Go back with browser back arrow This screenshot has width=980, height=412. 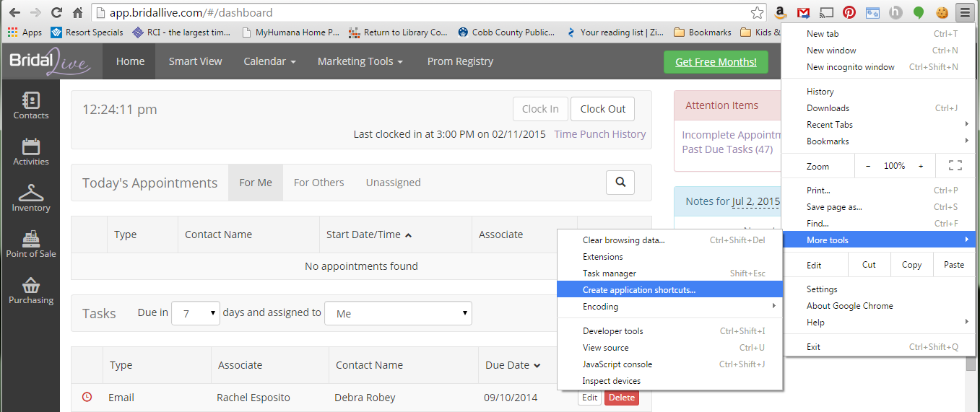[14, 12]
